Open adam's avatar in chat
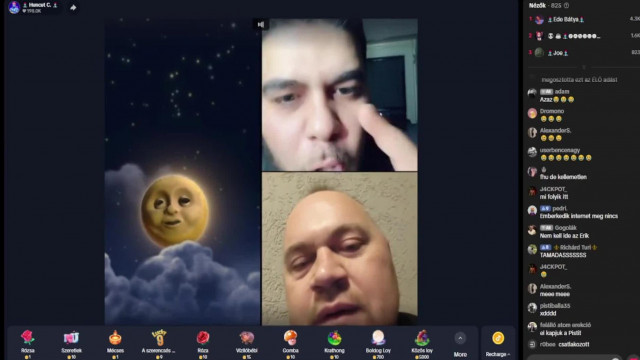Screen dimensions: 640x360 pos(532,93)
